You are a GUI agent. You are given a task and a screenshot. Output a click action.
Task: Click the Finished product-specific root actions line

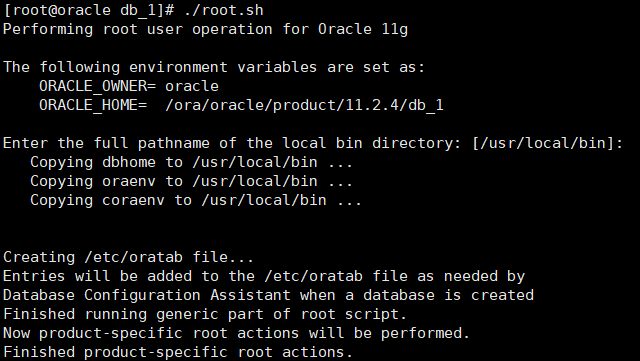coord(178,352)
